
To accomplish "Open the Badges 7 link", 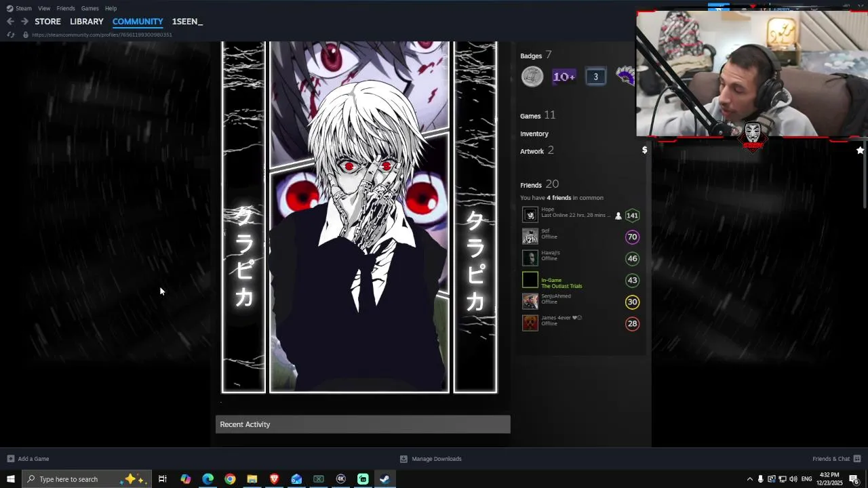I will (536, 56).
